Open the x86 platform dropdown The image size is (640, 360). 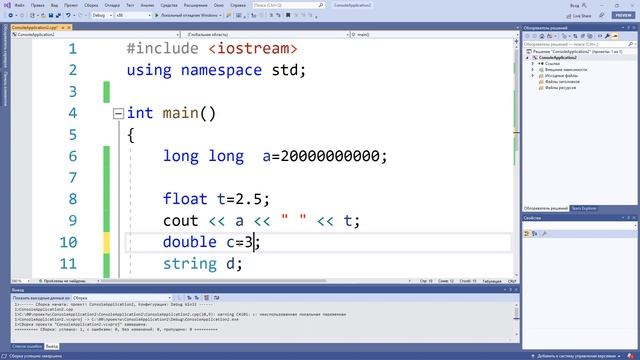(133, 16)
